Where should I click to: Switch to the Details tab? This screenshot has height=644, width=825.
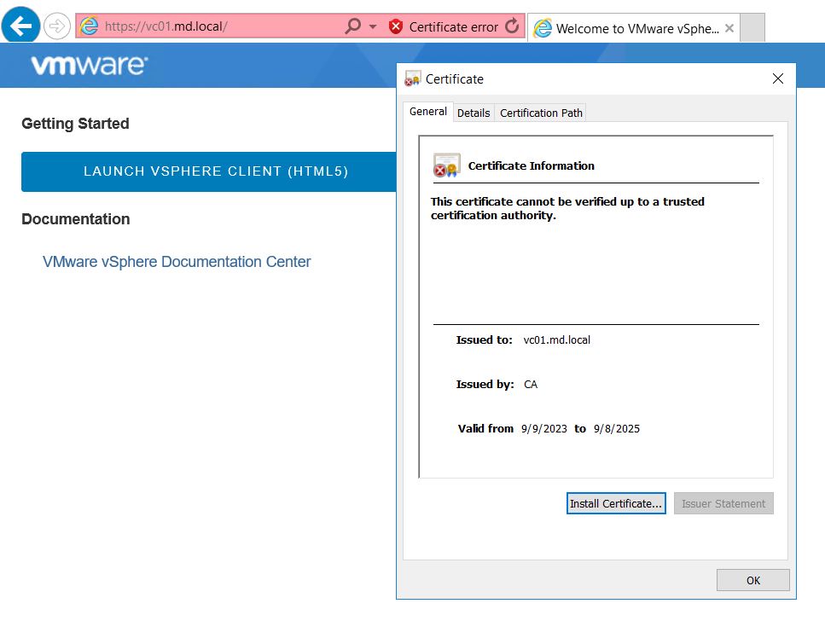(473, 113)
